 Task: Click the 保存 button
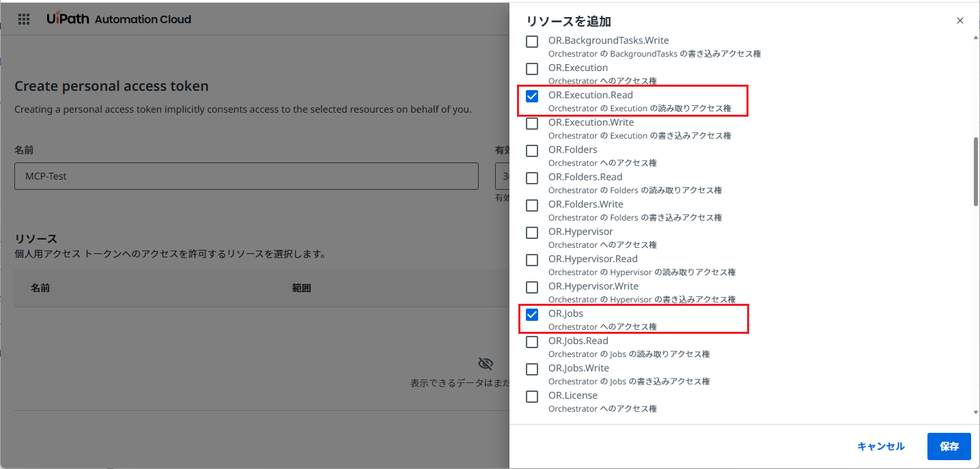click(x=949, y=446)
